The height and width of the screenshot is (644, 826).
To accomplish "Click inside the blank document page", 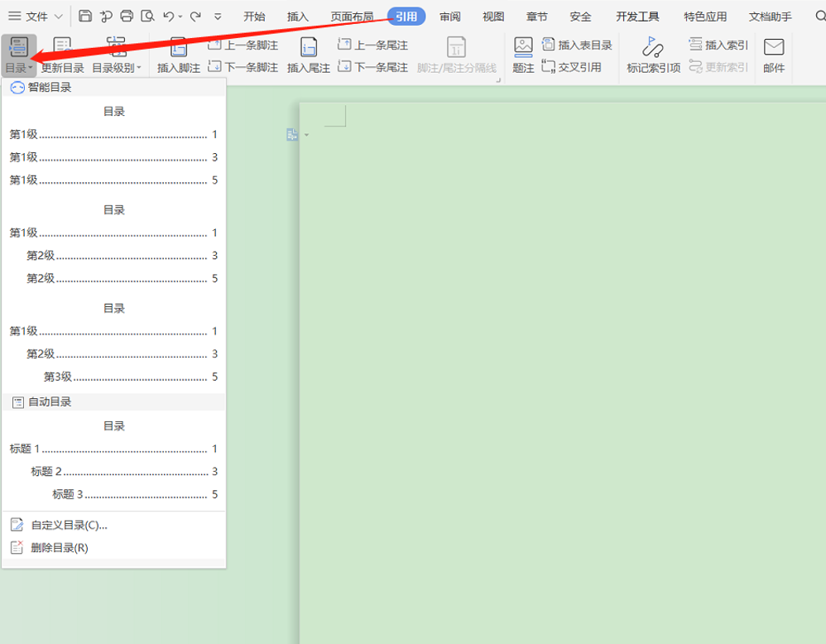I will 563,373.
